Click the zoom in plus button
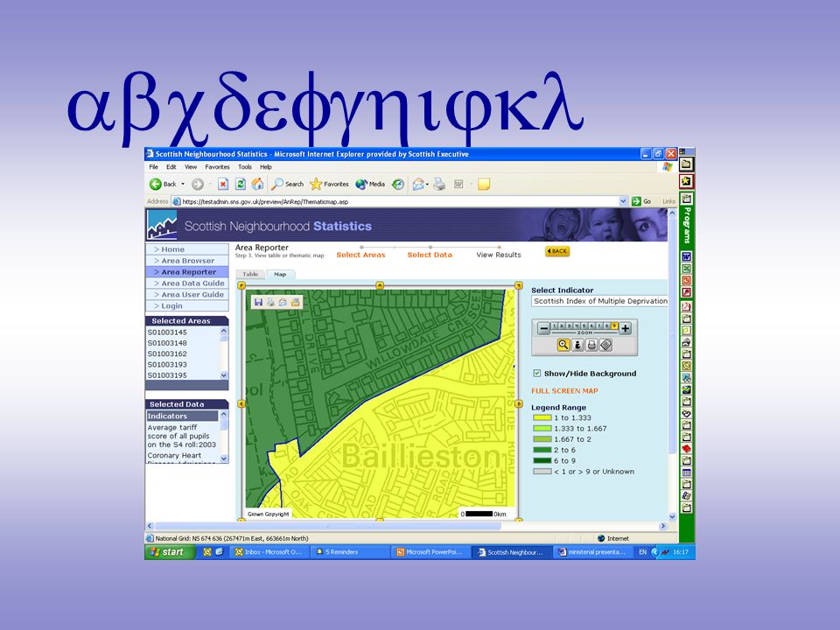 (x=625, y=328)
